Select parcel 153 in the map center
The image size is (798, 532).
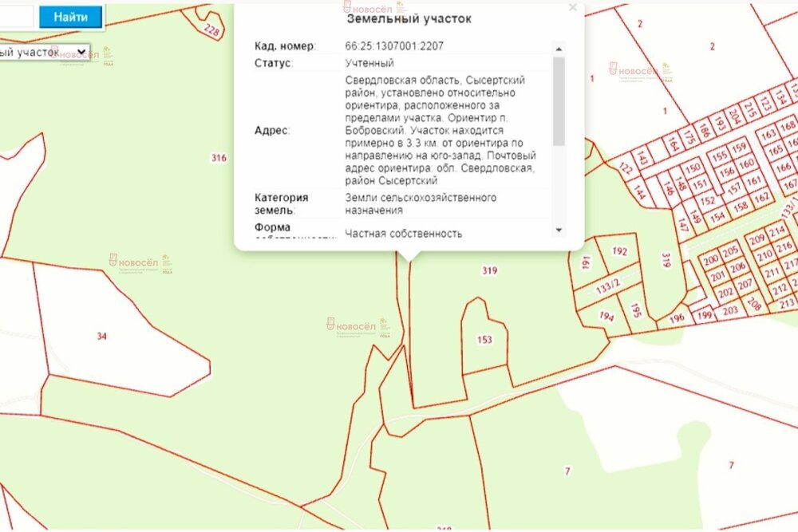tap(485, 340)
